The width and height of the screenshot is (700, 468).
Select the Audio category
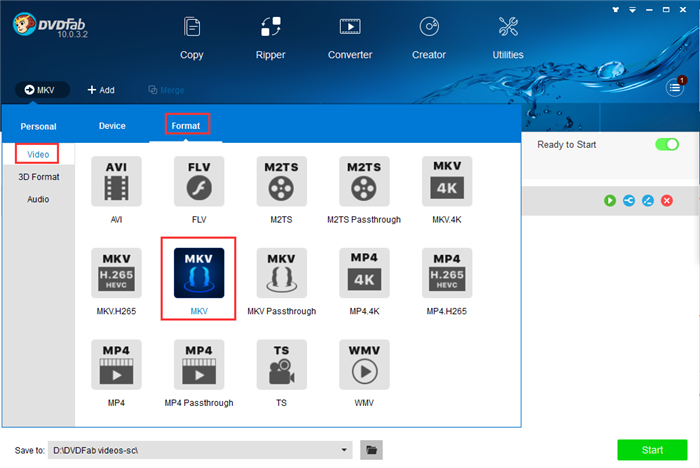click(38, 199)
